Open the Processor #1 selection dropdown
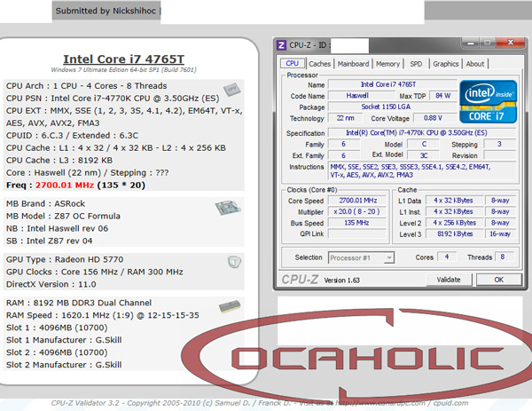Screen dimensions: 532x411 389,257
